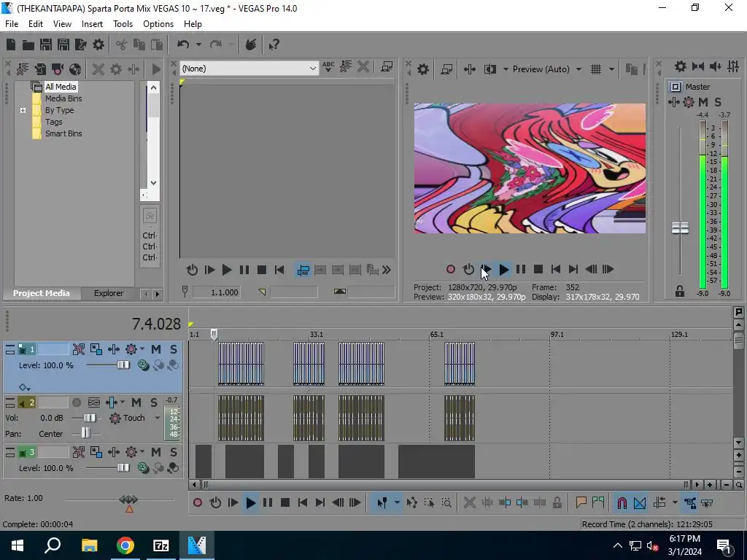Create a new project with the New icon

point(11,44)
